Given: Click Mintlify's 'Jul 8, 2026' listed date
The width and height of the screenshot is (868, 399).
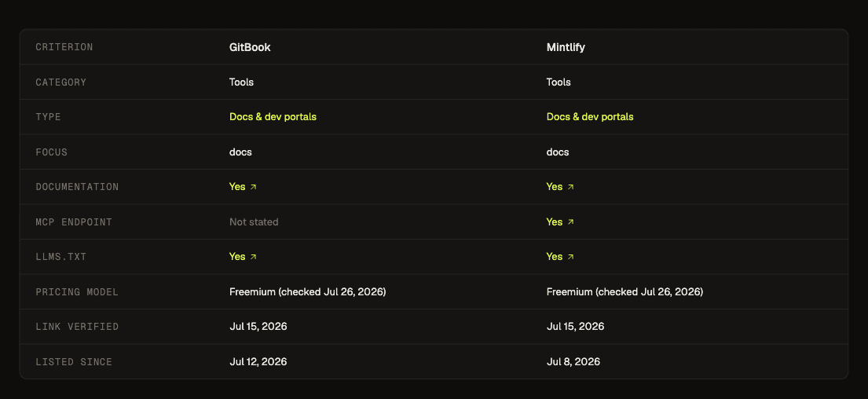Looking at the screenshot, I should point(573,362).
